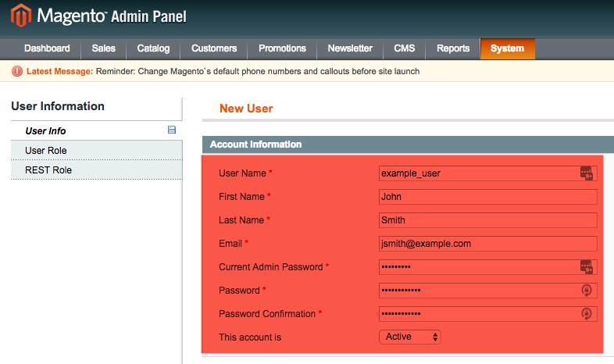Go to the Dashboard menu item
The height and width of the screenshot is (364, 614).
47,48
